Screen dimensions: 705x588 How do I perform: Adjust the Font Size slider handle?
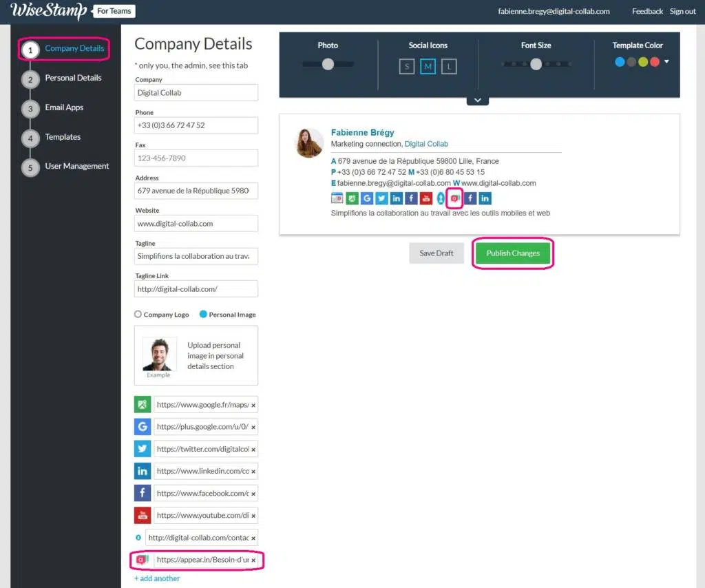536,64
